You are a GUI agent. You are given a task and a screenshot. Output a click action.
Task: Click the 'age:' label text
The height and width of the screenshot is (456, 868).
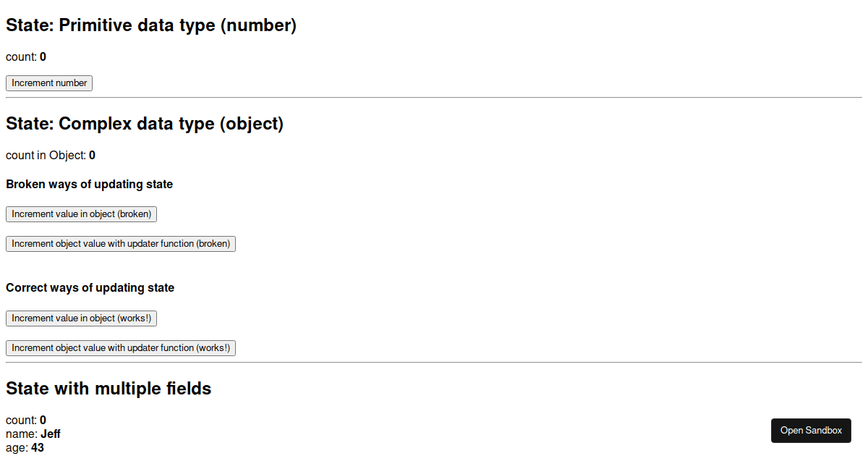(17, 448)
